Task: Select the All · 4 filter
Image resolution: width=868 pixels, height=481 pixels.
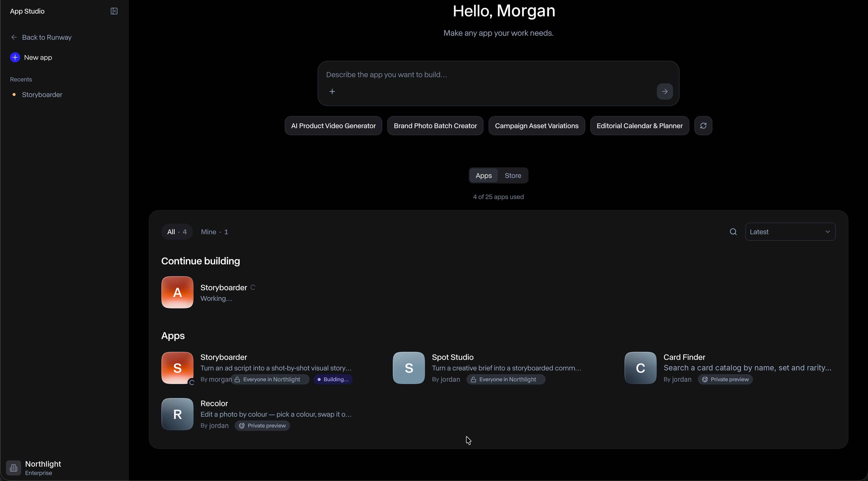Action: [x=177, y=232]
